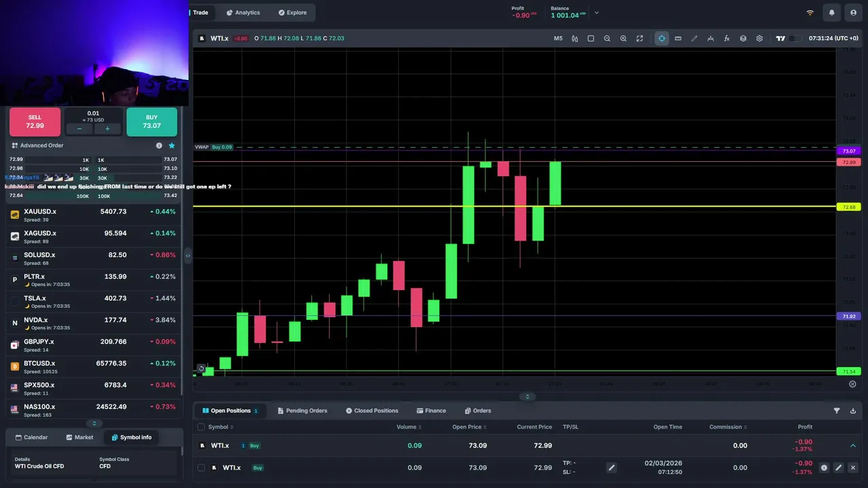The image size is (868, 488).
Task: Edit TP/SL for the WTI.x position
Action: 611,468
